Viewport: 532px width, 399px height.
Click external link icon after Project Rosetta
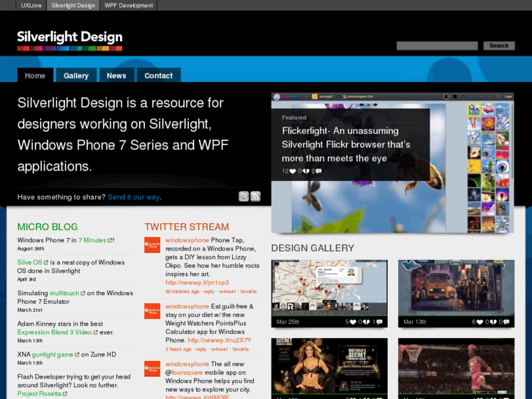click(65, 394)
